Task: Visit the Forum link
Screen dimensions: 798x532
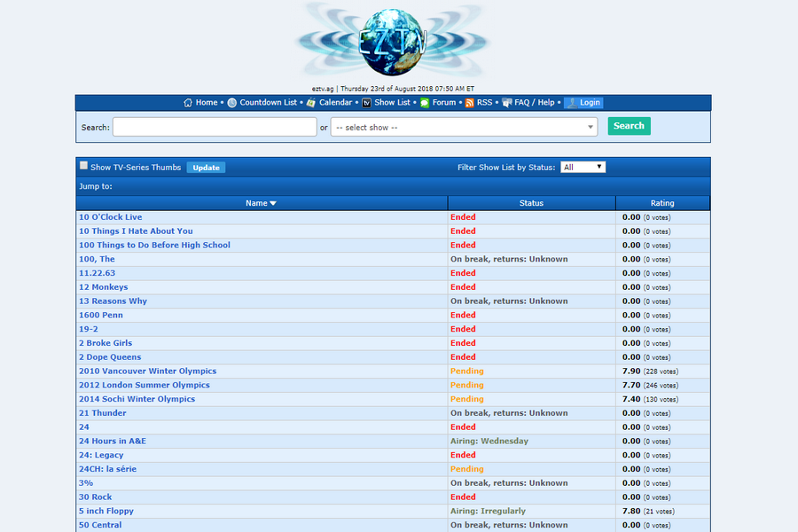Action: click(x=444, y=102)
